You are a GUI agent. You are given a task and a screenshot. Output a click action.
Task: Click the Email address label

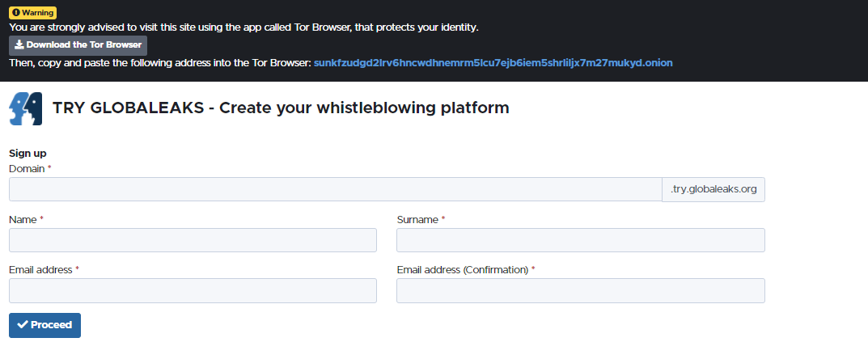click(x=40, y=269)
